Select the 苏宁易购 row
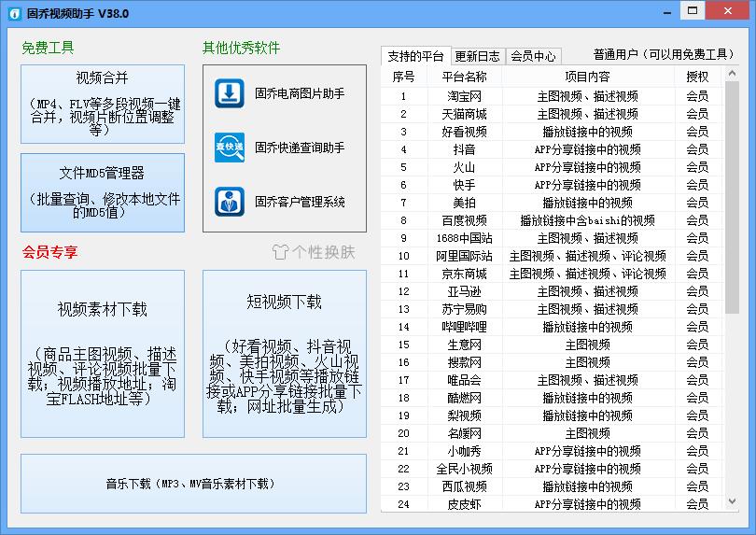Image resolution: width=756 pixels, height=535 pixels. [x=553, y=309]
